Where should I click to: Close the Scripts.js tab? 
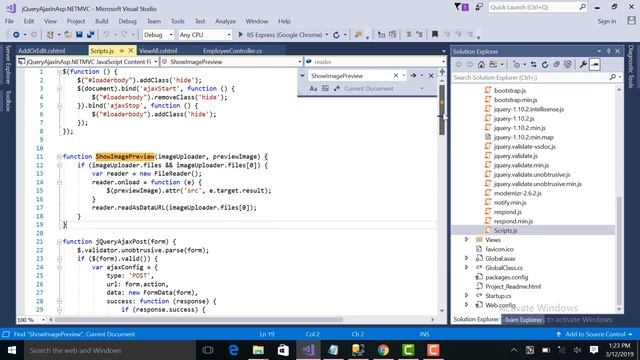pos(131,51)
